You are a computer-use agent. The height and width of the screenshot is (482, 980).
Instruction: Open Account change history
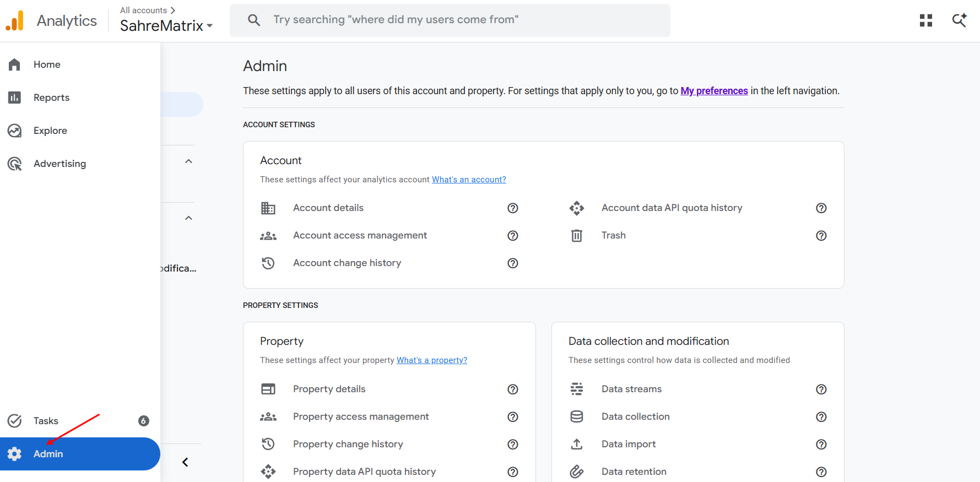click(x=347, y=263)
